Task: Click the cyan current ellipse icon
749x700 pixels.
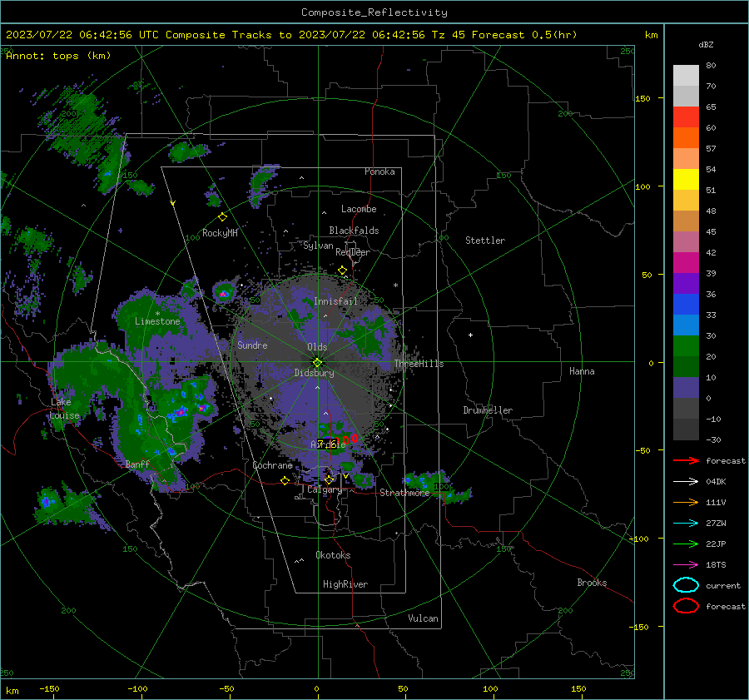Action: (686, 585)
